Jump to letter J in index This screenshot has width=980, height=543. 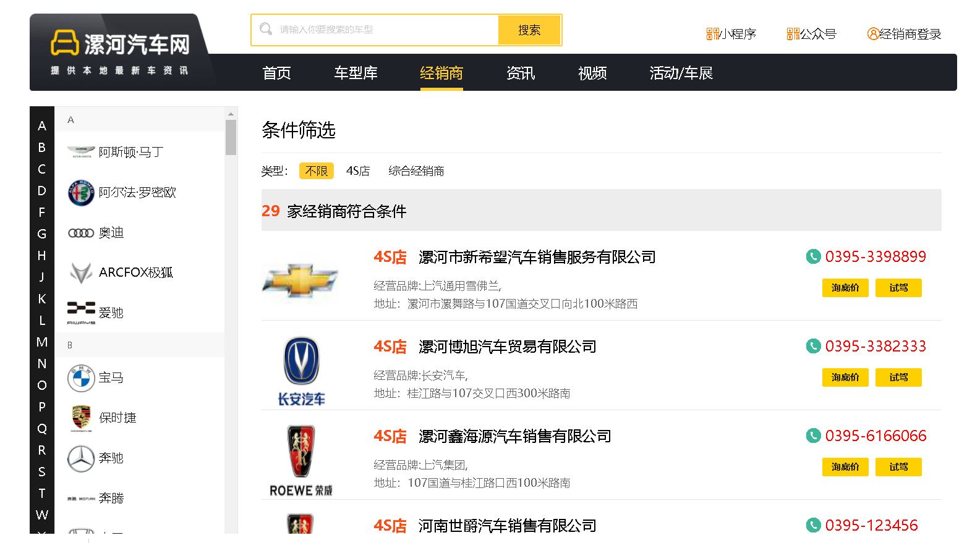coord(42,277)
